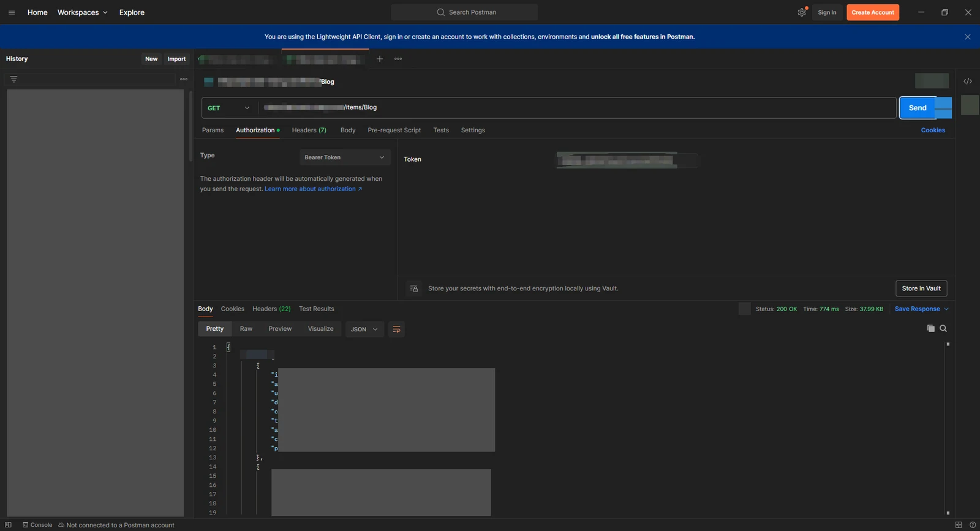Expand the Save Response dropdown arrow
This screenshot has width=980, height=531.
coord(946,309)
